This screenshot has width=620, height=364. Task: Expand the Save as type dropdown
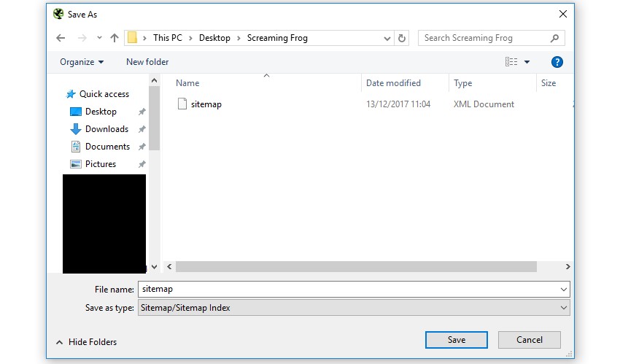click(x=564, y=308)
